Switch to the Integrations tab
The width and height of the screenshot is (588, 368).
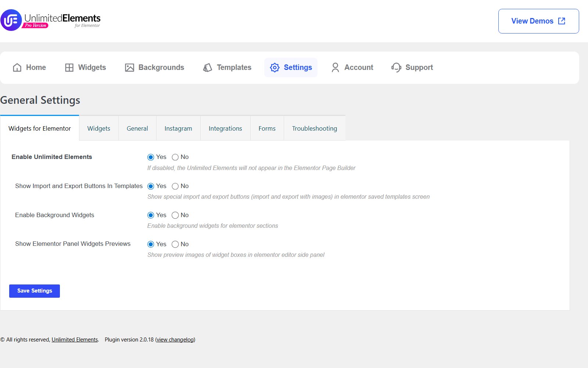pyautogui.click(x=225, y=128)
